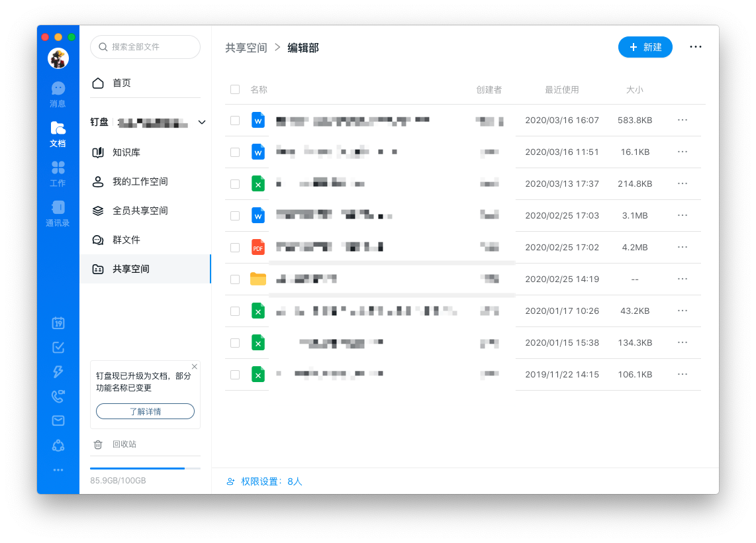Toggle the select-all checkbox in header
The image size is (756, 543).
tap(235, 89)
